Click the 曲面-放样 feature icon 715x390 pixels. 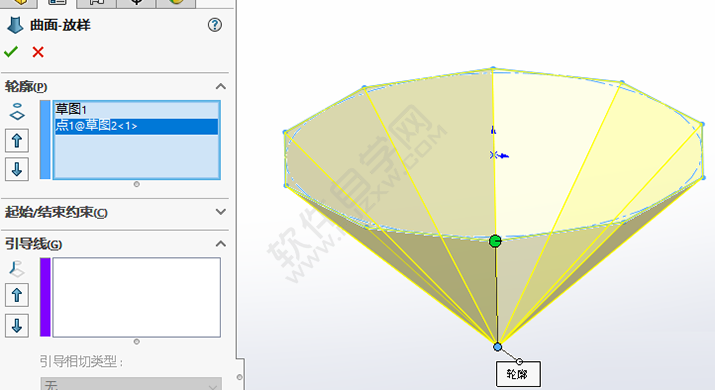[15, 25]
